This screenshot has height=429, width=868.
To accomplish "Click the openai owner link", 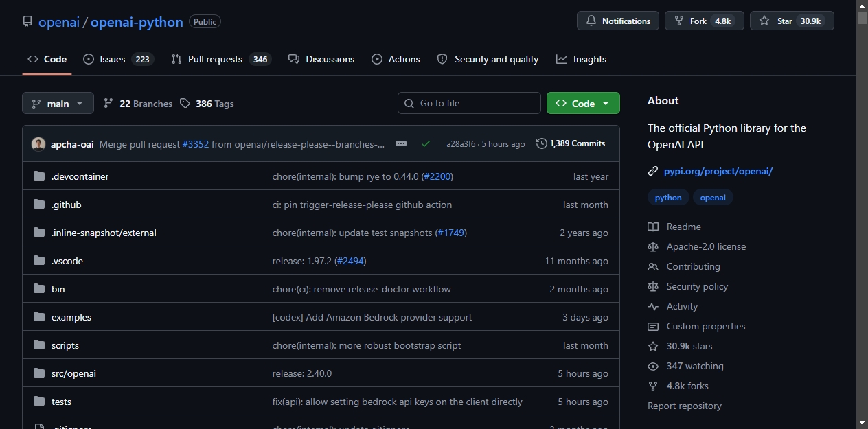I will (x=58, y=22).
